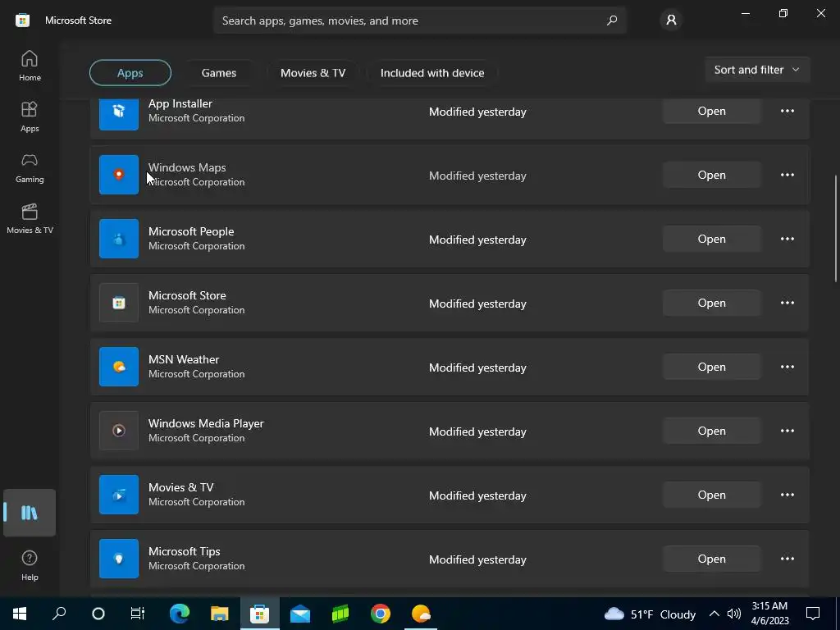Click the Microsoft People app icon
This screenshot has width=840, height=630.
pyautogui.click(x=119, y=239)
